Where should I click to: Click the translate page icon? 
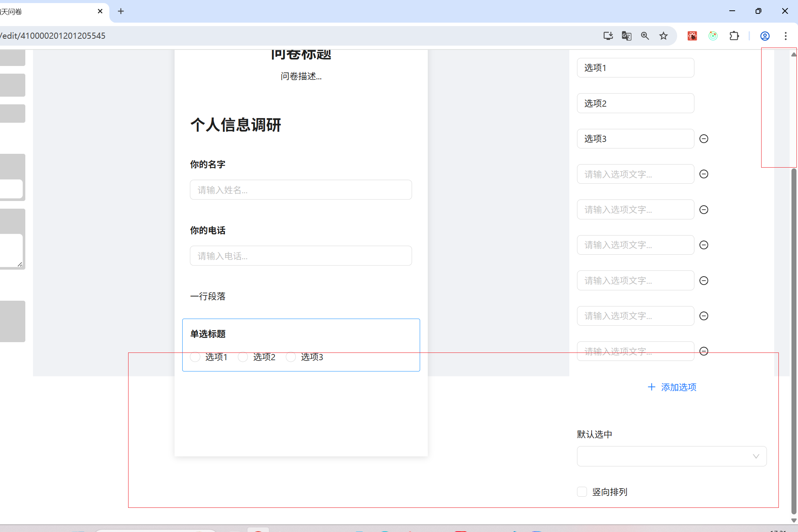(627, 36)
